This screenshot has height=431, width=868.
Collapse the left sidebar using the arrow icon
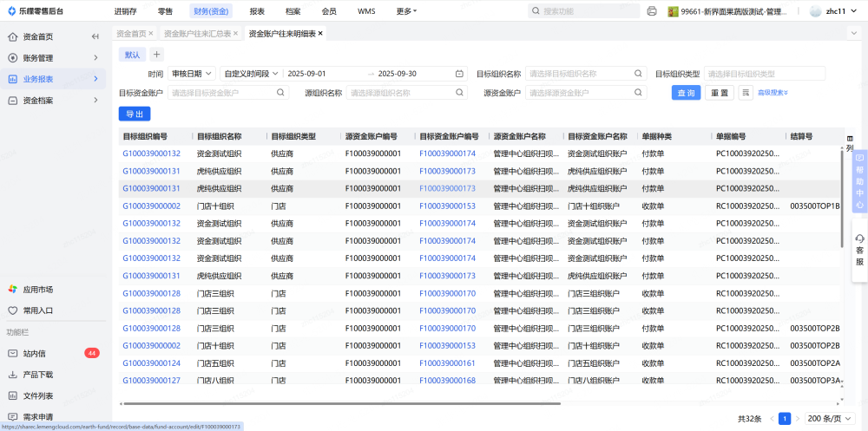coord(95,36)
